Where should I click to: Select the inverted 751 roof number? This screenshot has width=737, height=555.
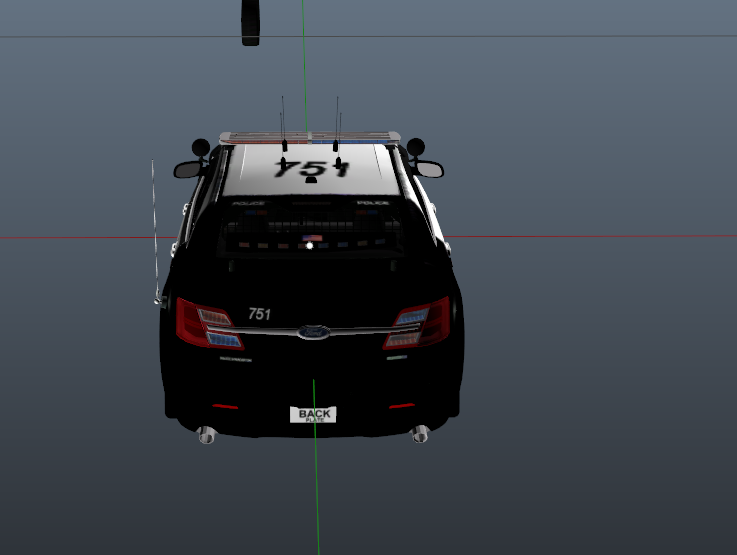[311, 169]
